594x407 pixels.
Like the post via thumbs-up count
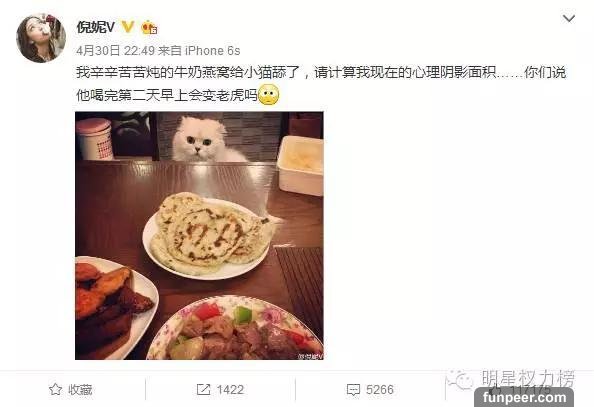pos(521,390)
